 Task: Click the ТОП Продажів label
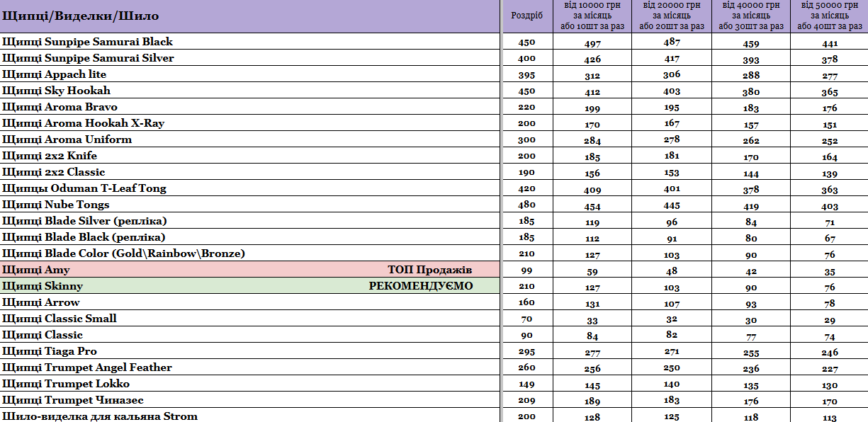[430, 270]
